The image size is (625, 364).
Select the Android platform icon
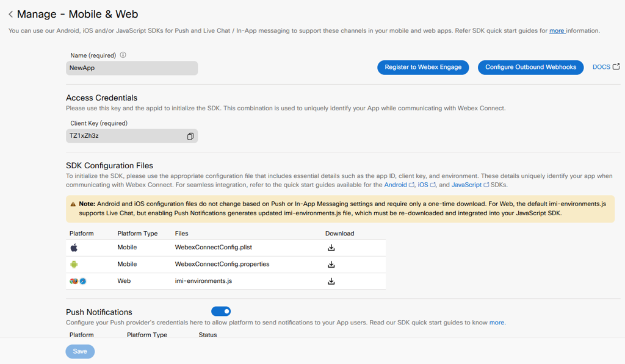pos(75,264)
